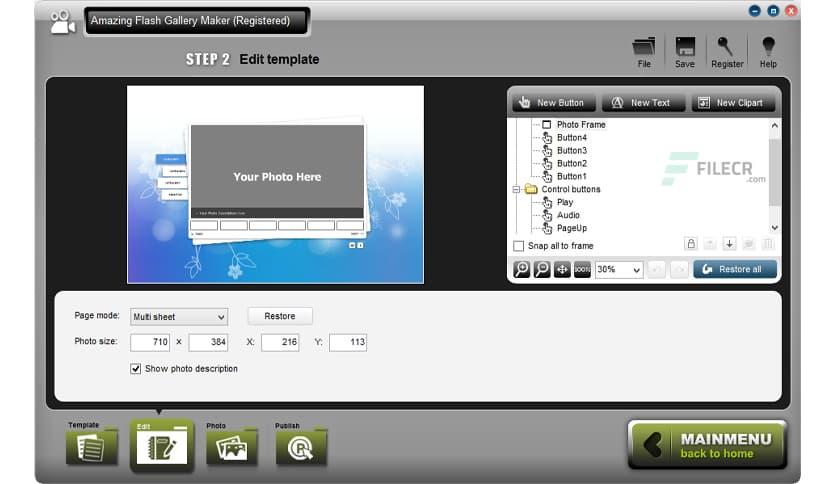The width and height of the screenshot is (836, 484).
Task: Go to the Template step tab
Action: [x=92, y=445]
